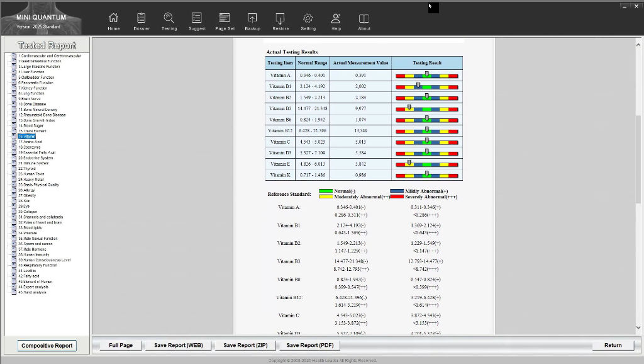644x364 pixels.
Task: Click document icon beside Cardiovascular and Cerebrovascular
Action: pyautogui.click(x=14, y=55)
